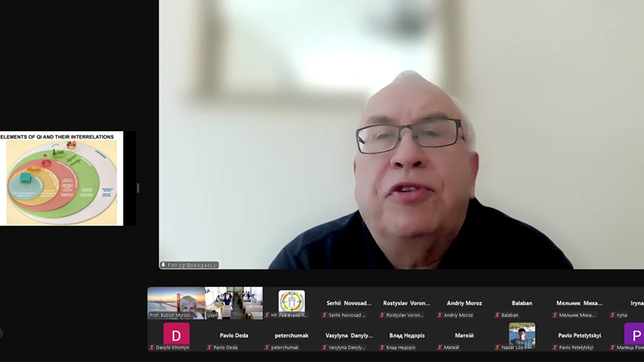This screenshot has height=362, width=644.
Task: Select the classroom User video thumbnail
Action: pos(234,302)
